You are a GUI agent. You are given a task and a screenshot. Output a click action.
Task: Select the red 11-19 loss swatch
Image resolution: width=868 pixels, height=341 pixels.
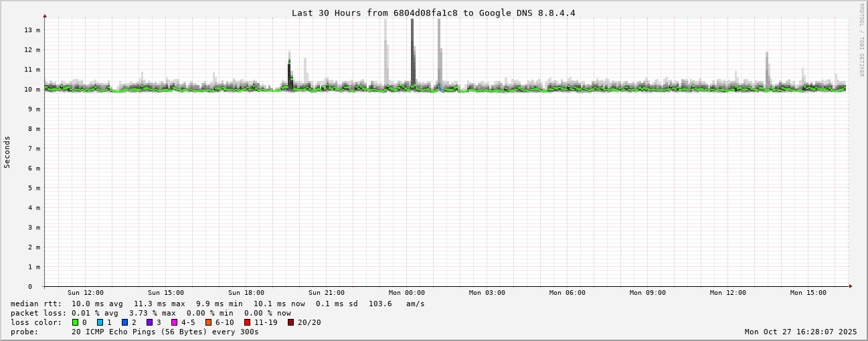point(247,322)
